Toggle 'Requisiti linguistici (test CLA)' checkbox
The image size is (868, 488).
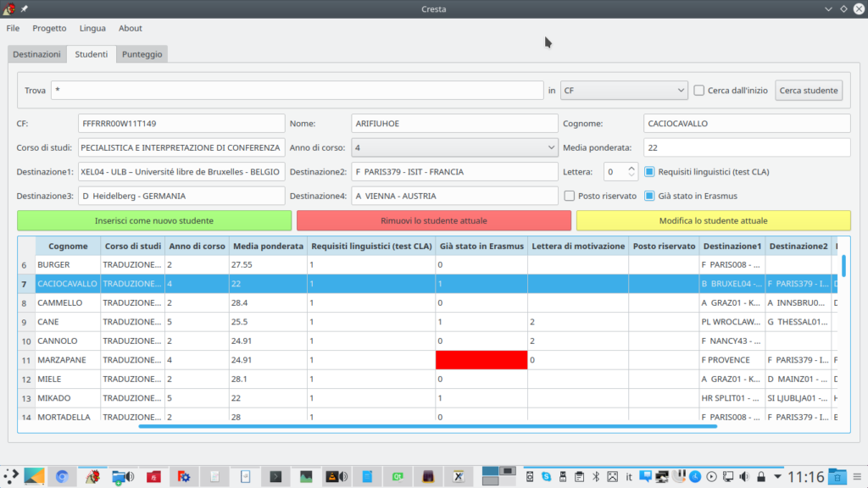(649, 171)
